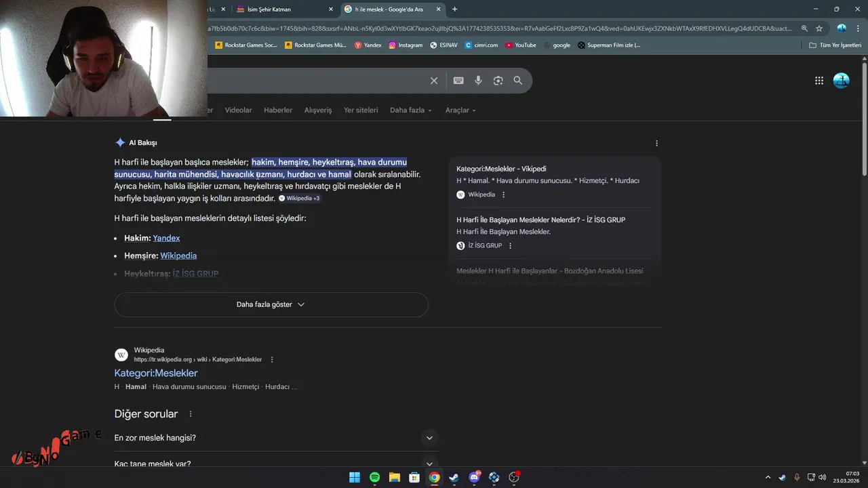Screen dimensions: 868x488
Task: Click the zoom magnifier icon in the address bar
Action: 804,28
